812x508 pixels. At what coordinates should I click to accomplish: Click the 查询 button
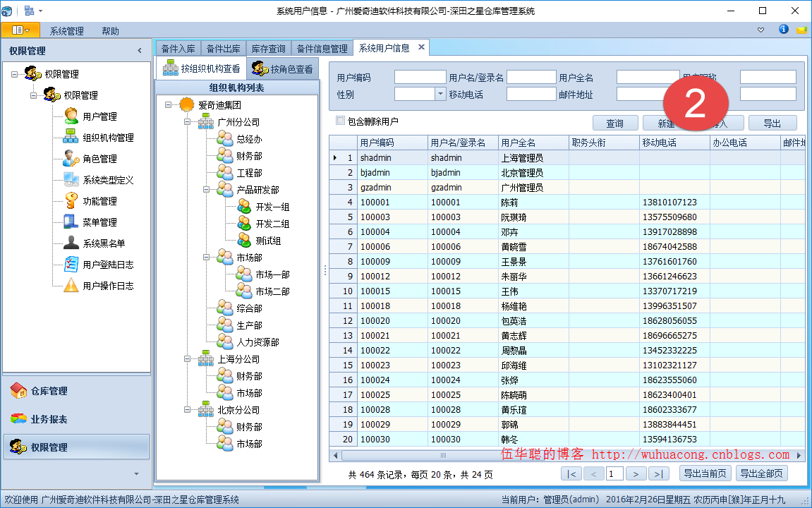click(614, 123)
